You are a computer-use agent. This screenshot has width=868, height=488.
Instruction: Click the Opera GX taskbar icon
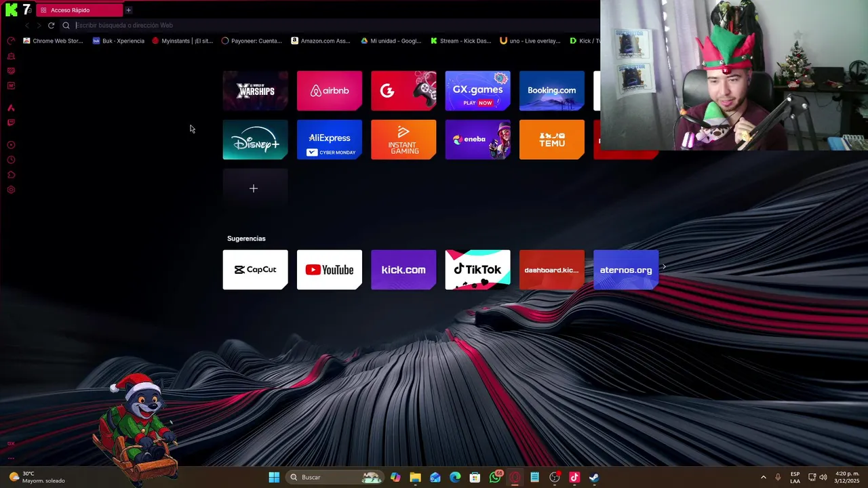pos(515,477)
